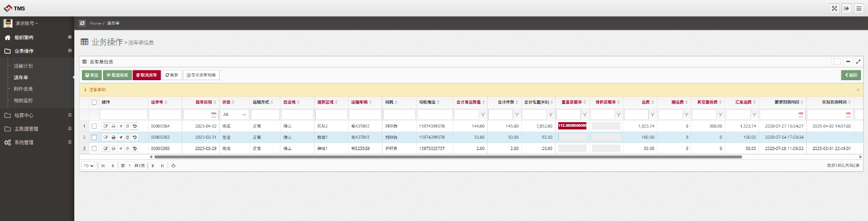Open the calendar picker in 接单日期 filter
Screen dimensions: 868x221
(214, 115)
